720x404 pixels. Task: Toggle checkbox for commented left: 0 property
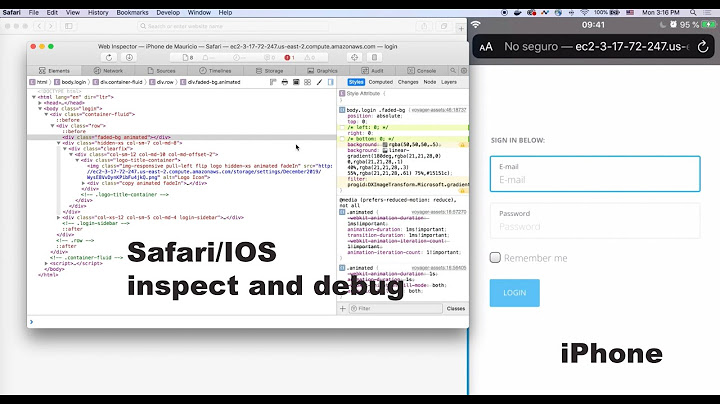[342, 127]
